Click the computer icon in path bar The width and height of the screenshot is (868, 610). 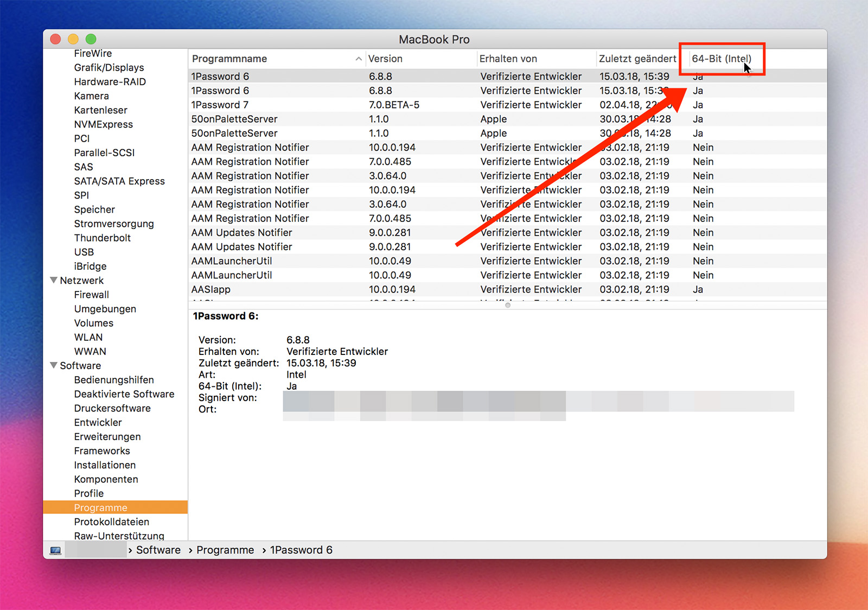[x=55, y=550]
